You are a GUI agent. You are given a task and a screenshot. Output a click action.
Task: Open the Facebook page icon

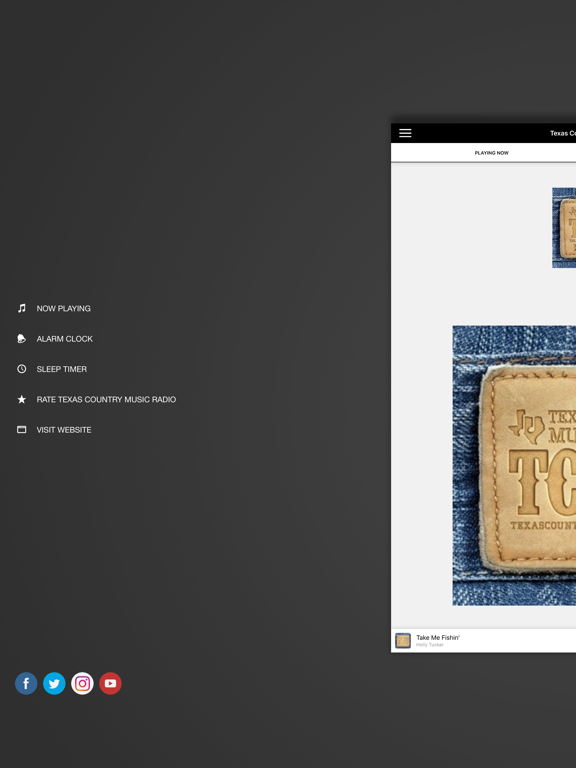[26, 683]
